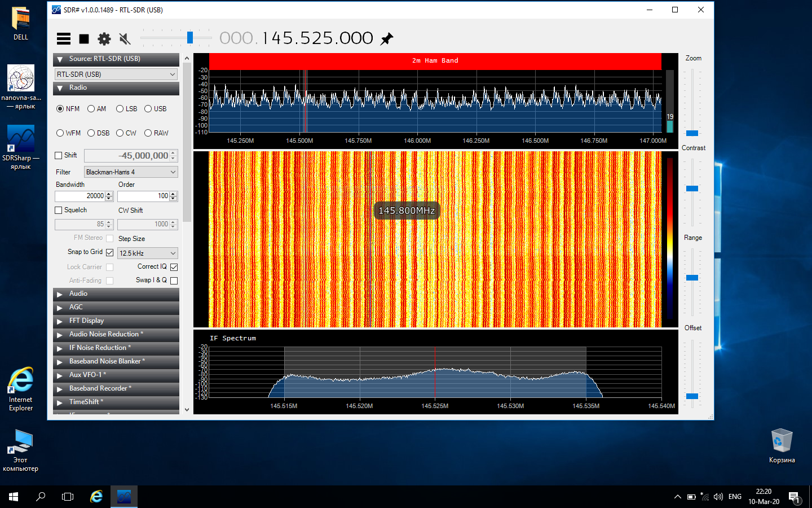Screen dimensions: 812x508
Task: Open Internet Explorer from the taskbar
Action: [96, 497]
